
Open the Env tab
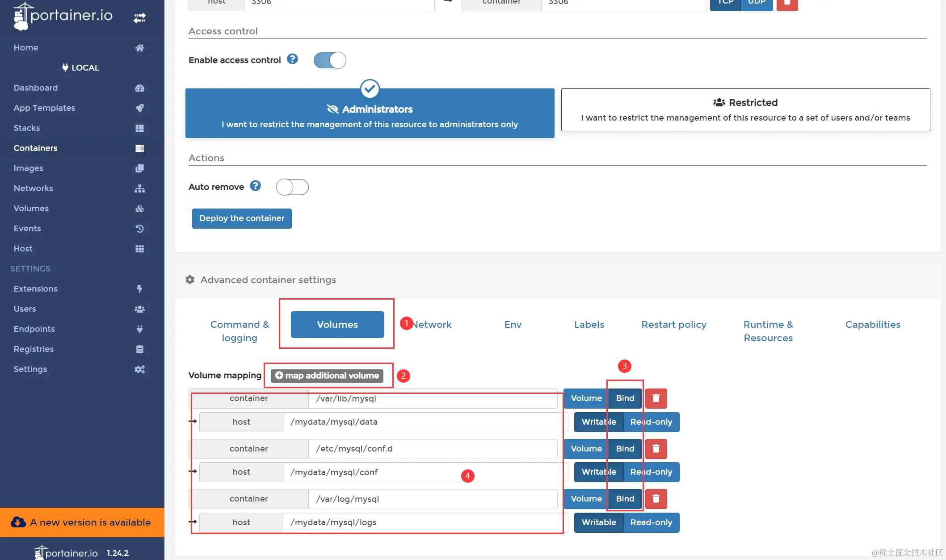513,325
